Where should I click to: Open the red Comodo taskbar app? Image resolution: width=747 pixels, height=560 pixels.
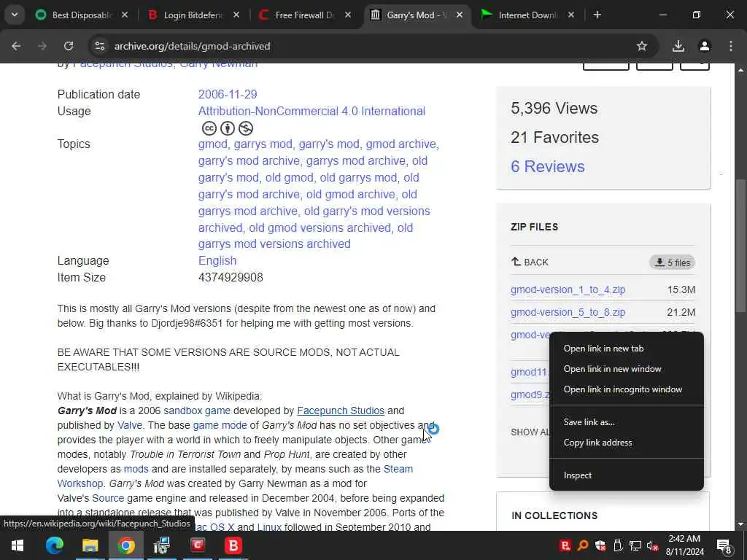click(198, 545)
